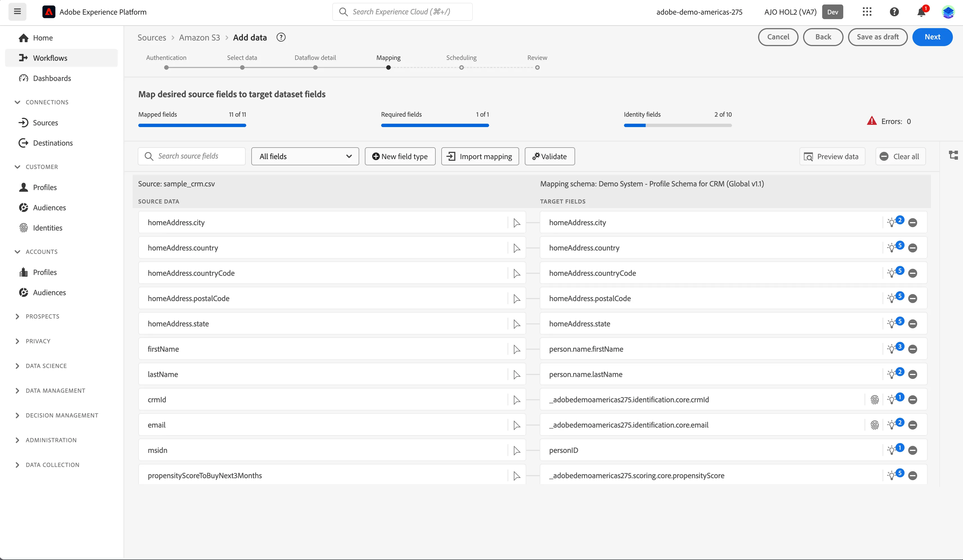Click the Add data help info icon
The width and height of the screenshot is (963, 560).
coord(281,37)
